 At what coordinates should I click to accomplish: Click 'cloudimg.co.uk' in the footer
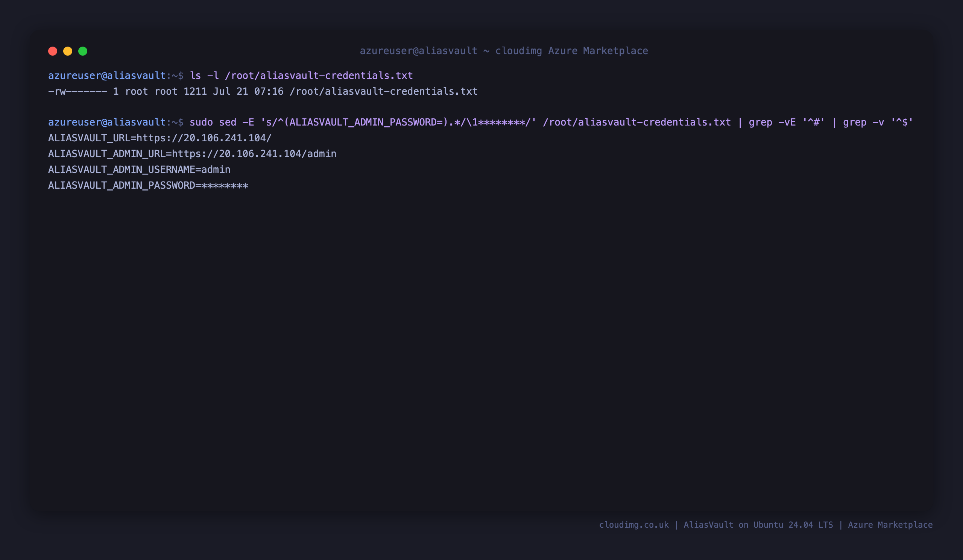pyautogui.click(x=634, y=525)
